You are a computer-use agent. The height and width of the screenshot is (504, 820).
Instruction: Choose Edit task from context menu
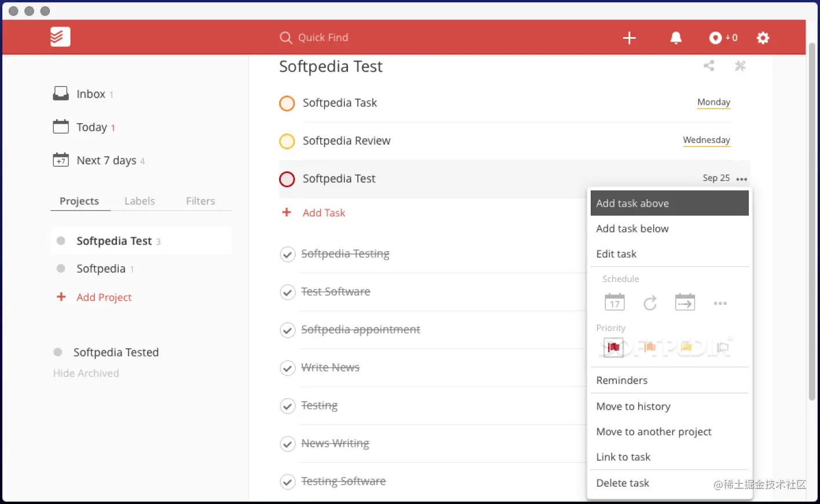tap(669, 254)
